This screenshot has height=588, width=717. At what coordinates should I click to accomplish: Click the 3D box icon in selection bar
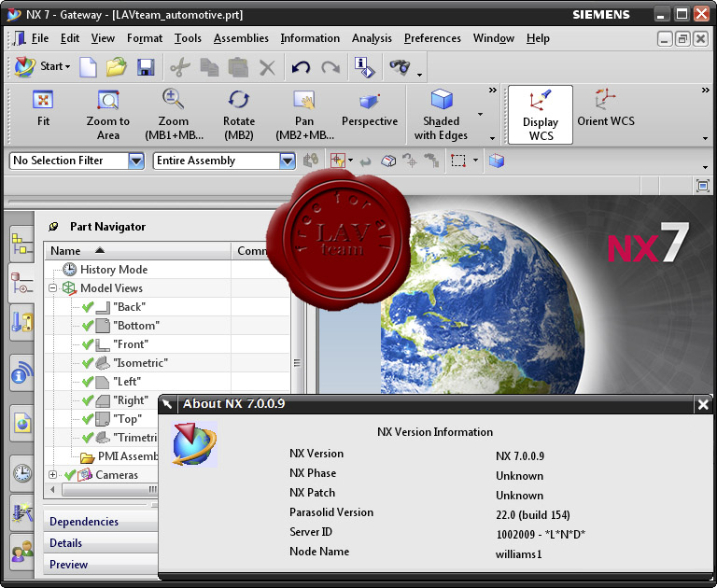click(496, 161)
